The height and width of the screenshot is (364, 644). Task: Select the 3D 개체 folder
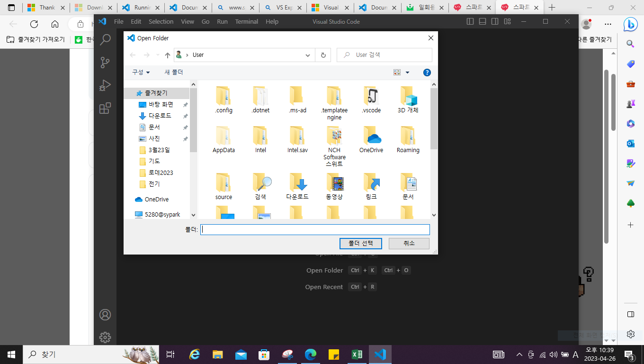pos(408,100)
